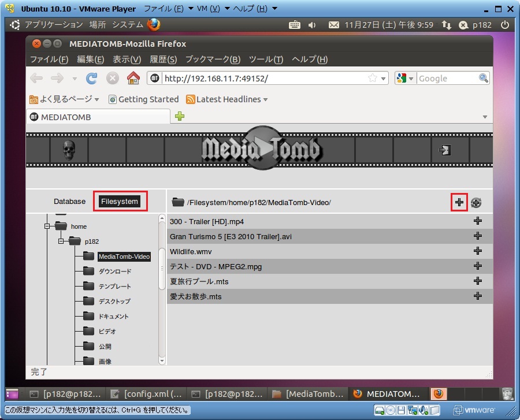
Task: Go back to the previous page
Action: tap(36, 79)
